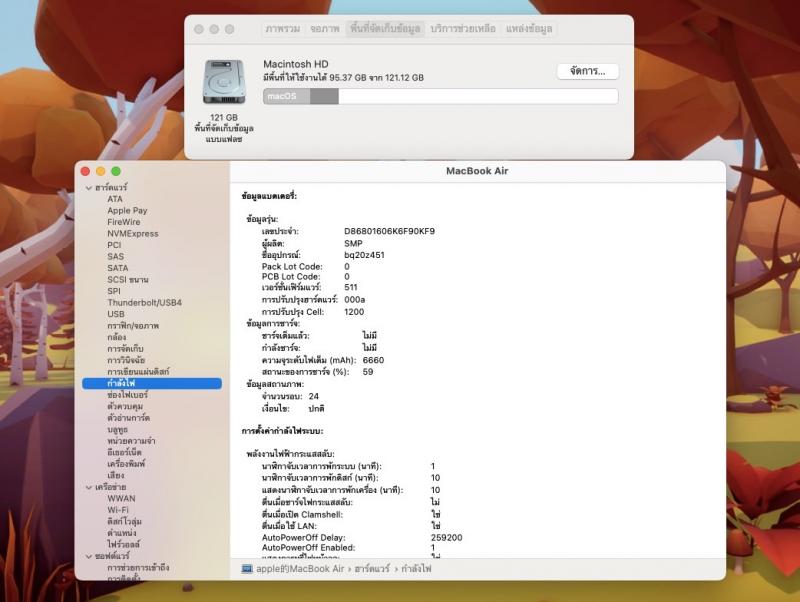Open กล้อง in the sidebar

click(116, 337)
